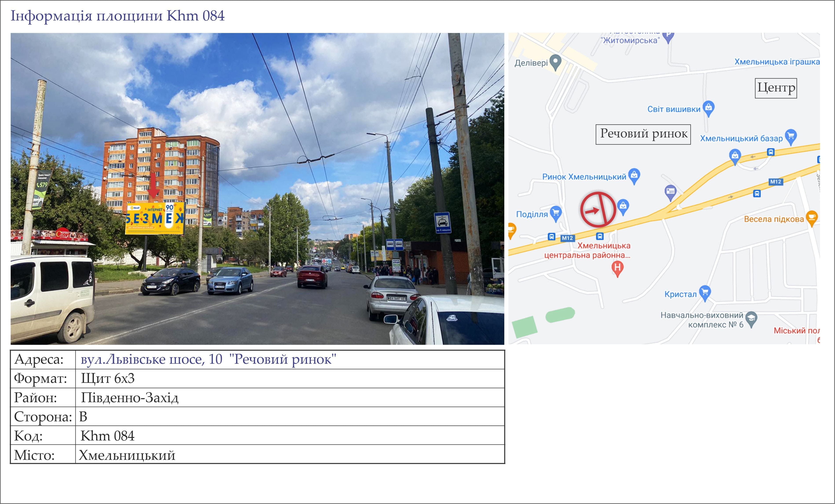Select the Світ вишивки shopping pin
Image resolution: width=835 pixels, height=504 pixels.
(x=709, y=109)
